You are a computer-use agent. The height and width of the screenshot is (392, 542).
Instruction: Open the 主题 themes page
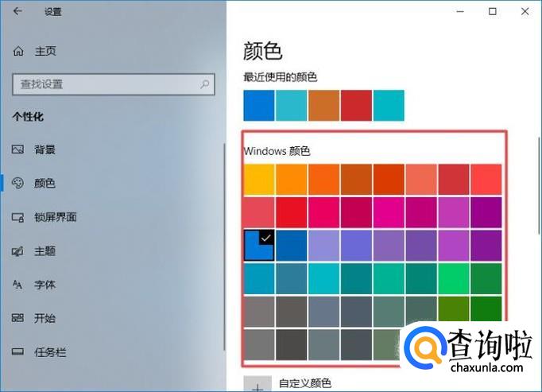coord(45,250)
